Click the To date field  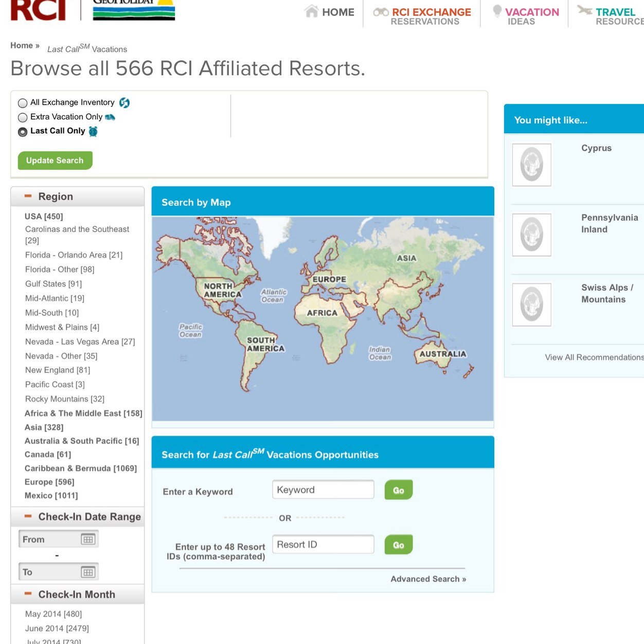[58, 572]
